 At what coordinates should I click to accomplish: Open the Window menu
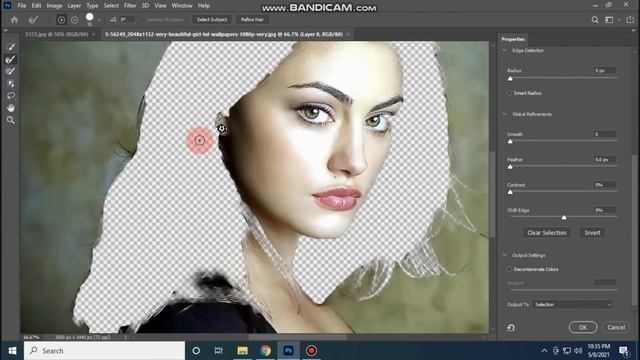pos(182,6)
